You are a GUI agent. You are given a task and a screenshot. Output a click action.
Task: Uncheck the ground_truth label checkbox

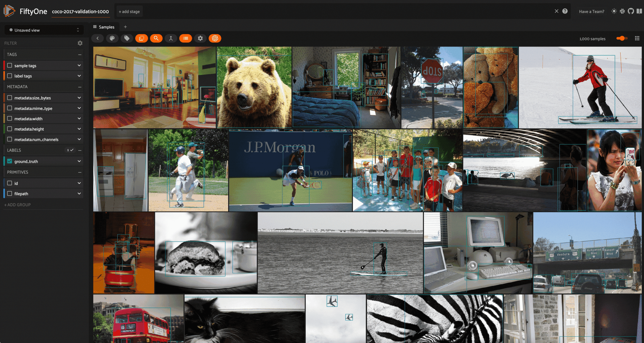pyautogui.click(x=10, y=161)
